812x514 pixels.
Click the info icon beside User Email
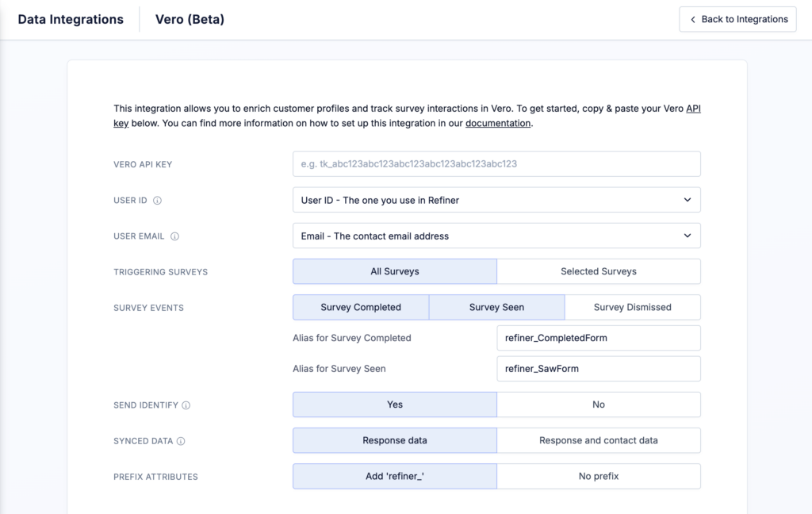point(174,236)
